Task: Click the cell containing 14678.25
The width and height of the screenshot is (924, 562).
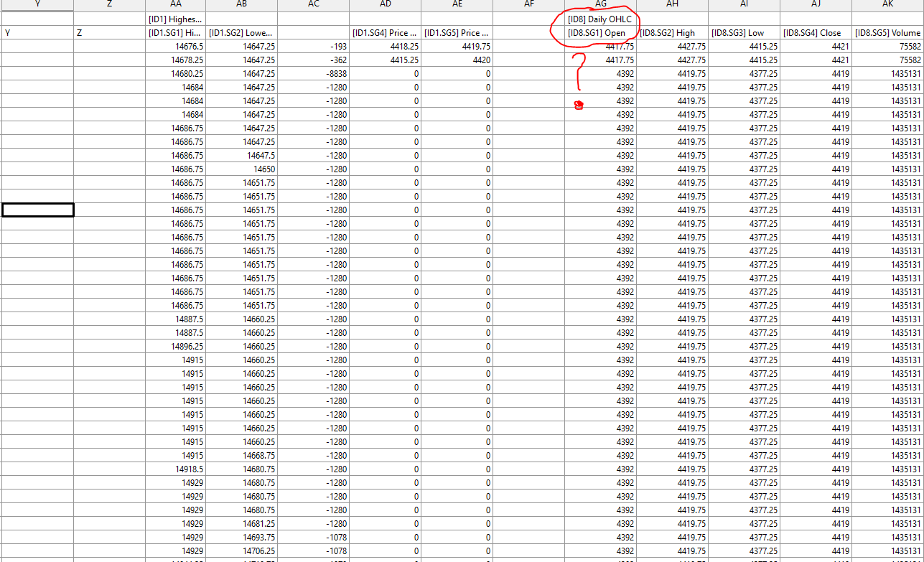Action: click(175, 60)
